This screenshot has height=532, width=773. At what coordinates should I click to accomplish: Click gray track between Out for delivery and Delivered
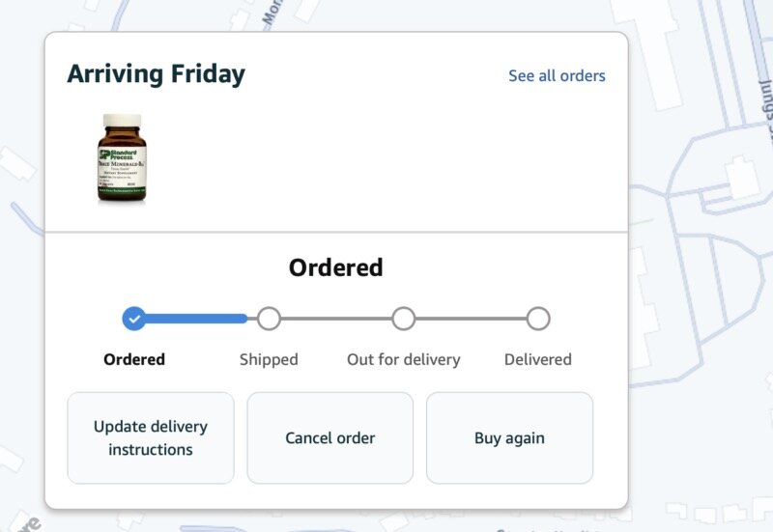pyautogui.click(x=471, y=319)
